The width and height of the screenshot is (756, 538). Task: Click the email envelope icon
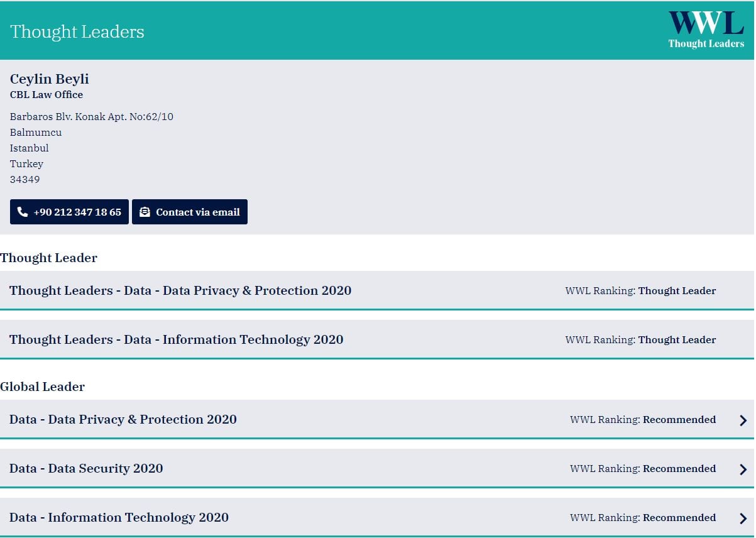145,212
